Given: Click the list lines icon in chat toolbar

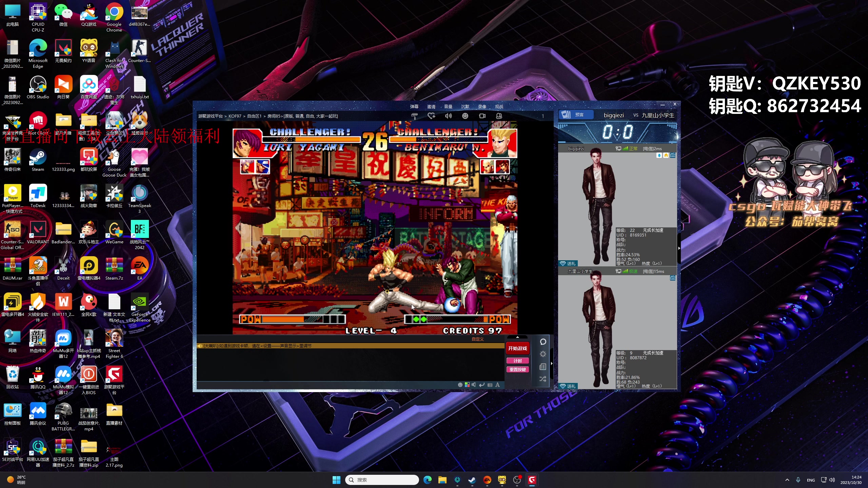Looking at the screenshot, I should pyautogui.click(x=490, y=385).
